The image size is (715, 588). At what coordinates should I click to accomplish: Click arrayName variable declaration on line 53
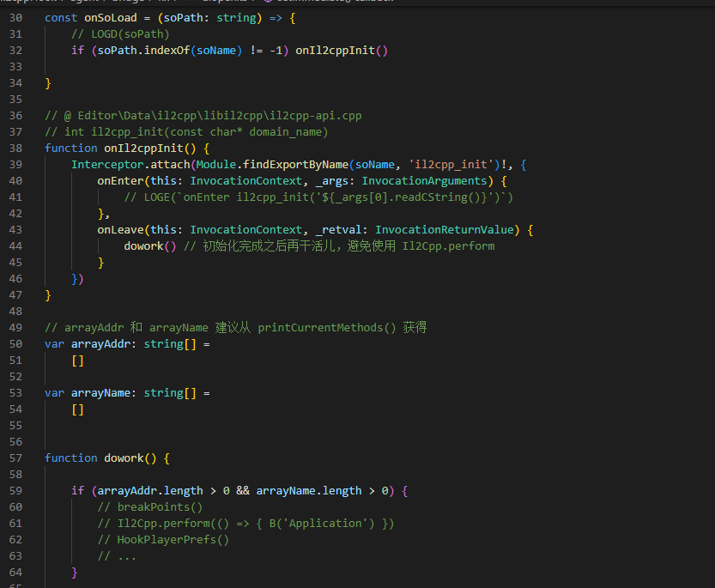tap(100, 393)
